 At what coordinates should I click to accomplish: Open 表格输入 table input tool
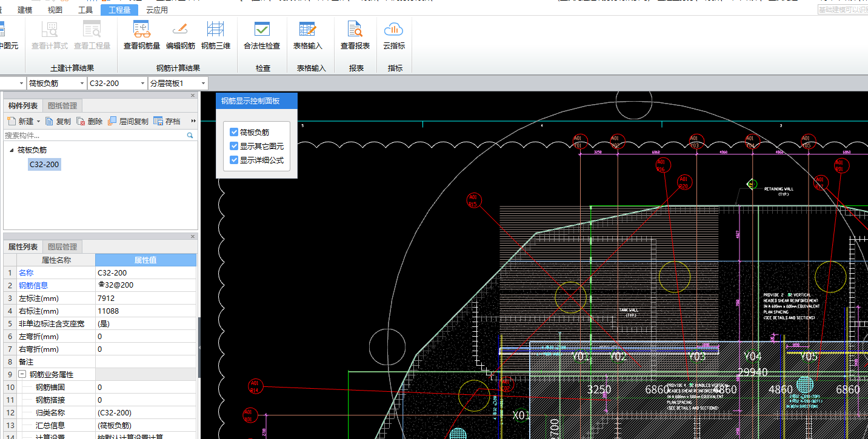[x=308, y=35]
